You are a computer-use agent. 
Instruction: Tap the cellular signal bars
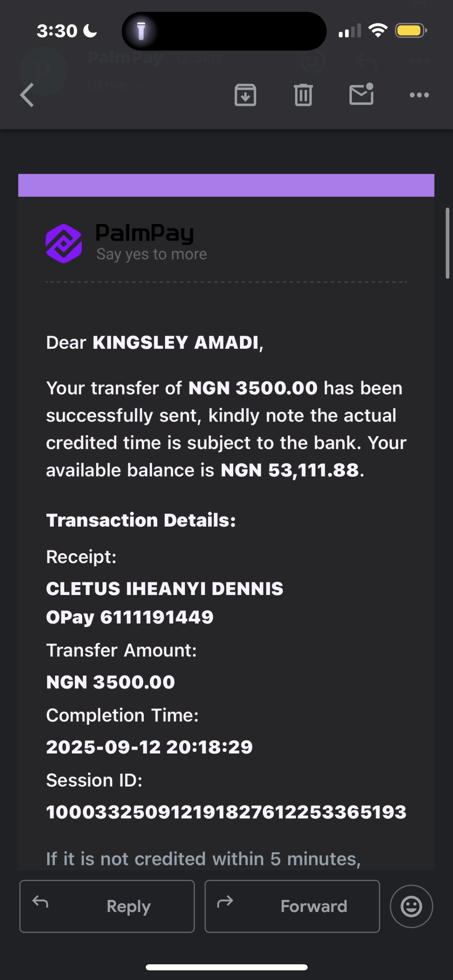click(350, 31)
